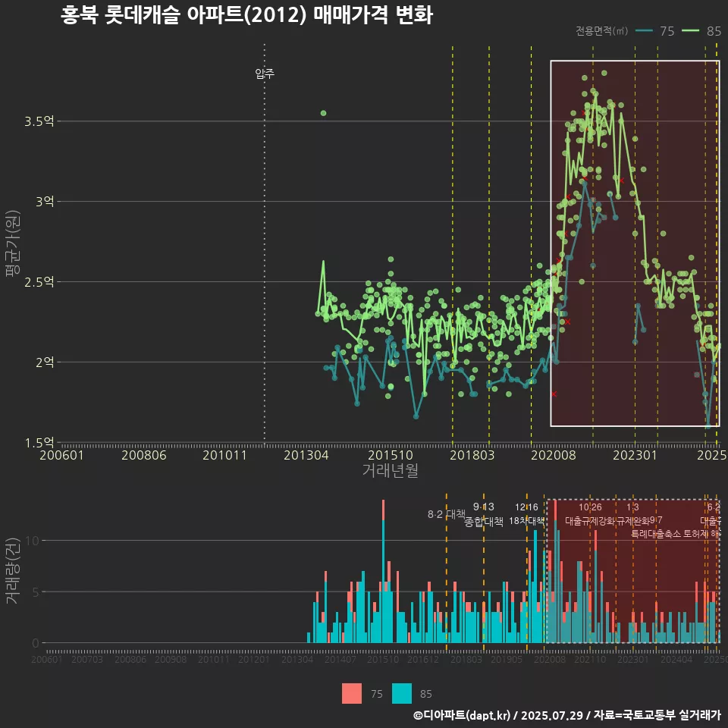Click 200703 on the volume chart axis
This screenshot has width=728, height=728.
(x=86, y=659)
